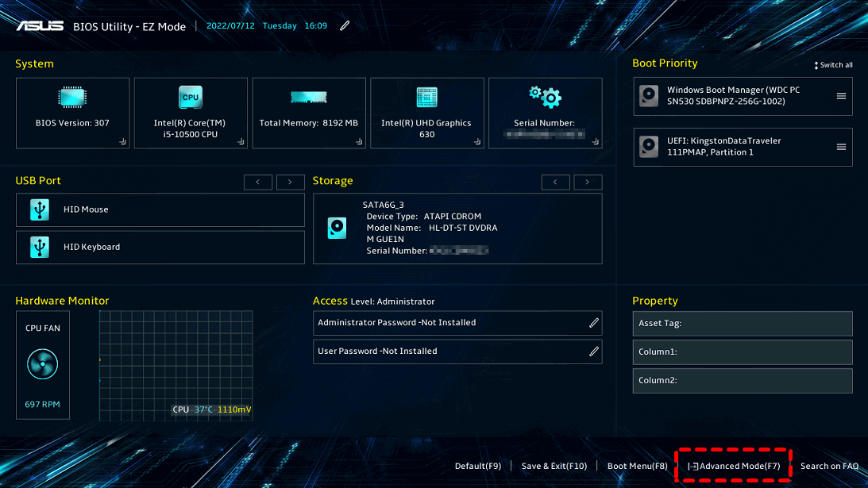Viewport: 868px width, 488px height.
Task: Click the pencil icon beside the date and time
Action: click(345, 26)
